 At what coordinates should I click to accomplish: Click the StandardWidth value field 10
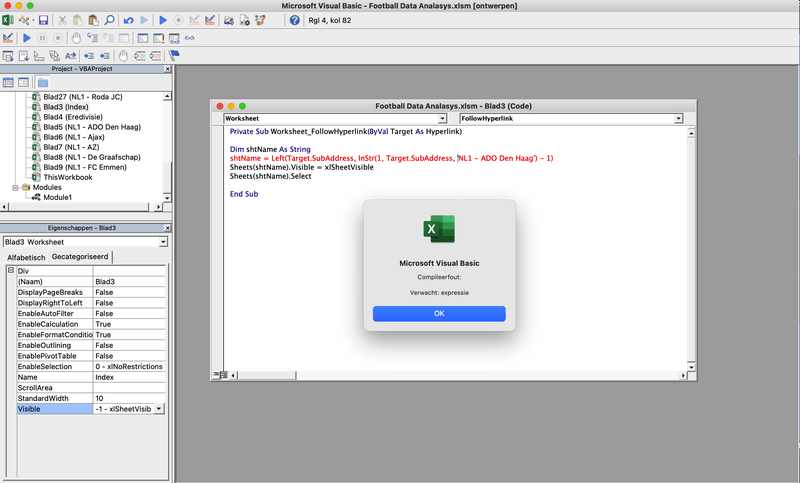[x=129, y=398]
